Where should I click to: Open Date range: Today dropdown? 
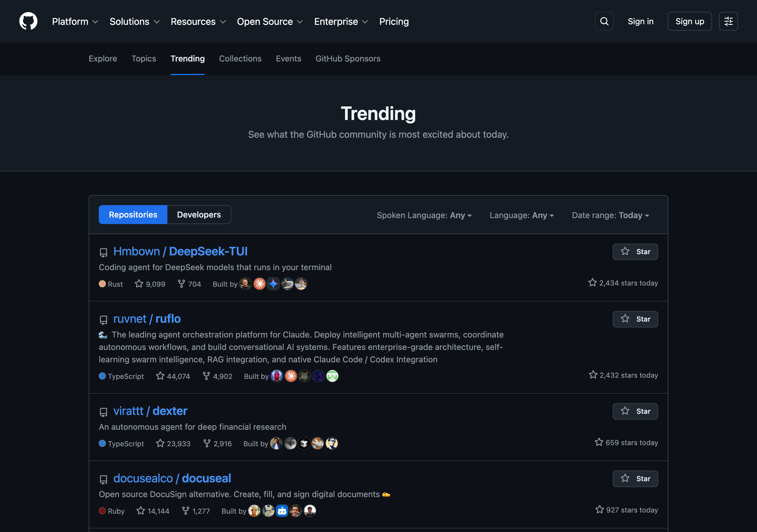(610, 215)
